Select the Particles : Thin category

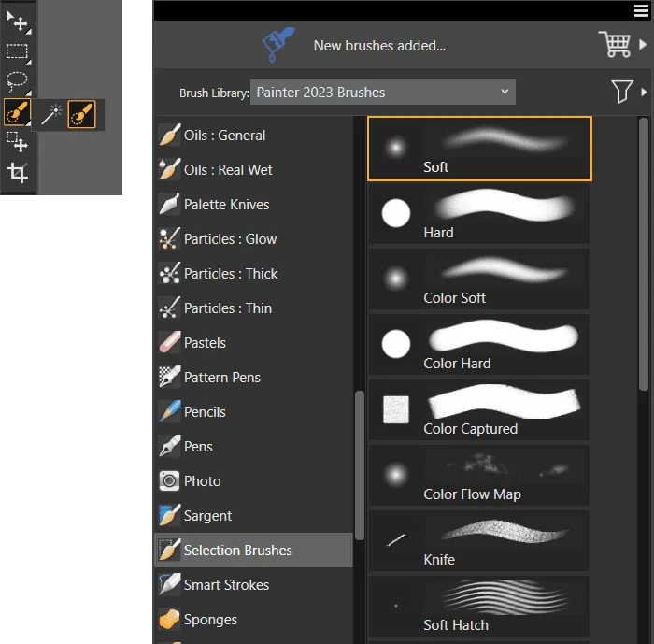coord(254,308)
